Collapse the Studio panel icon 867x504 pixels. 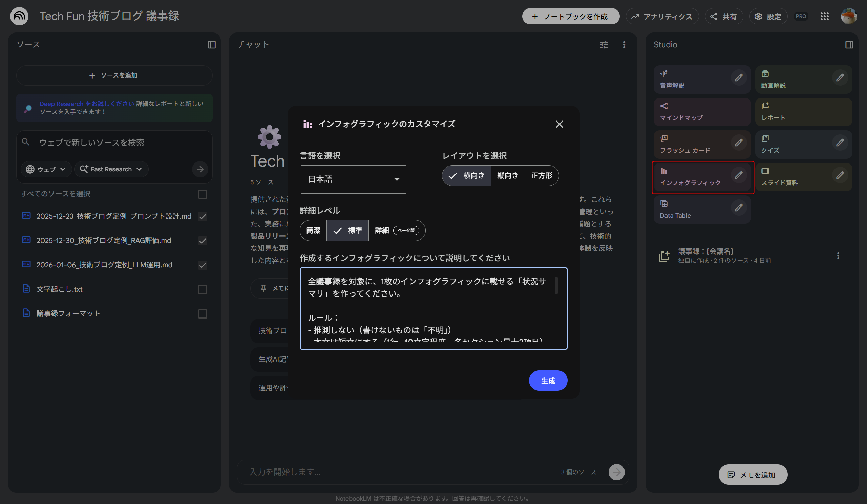(x=849, y=45)
